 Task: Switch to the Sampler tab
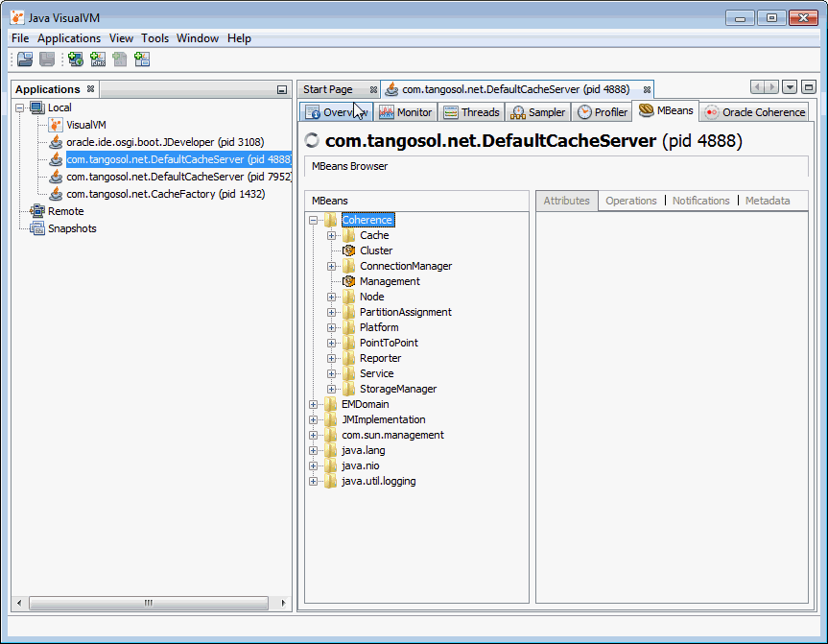(x=538, y=112)
